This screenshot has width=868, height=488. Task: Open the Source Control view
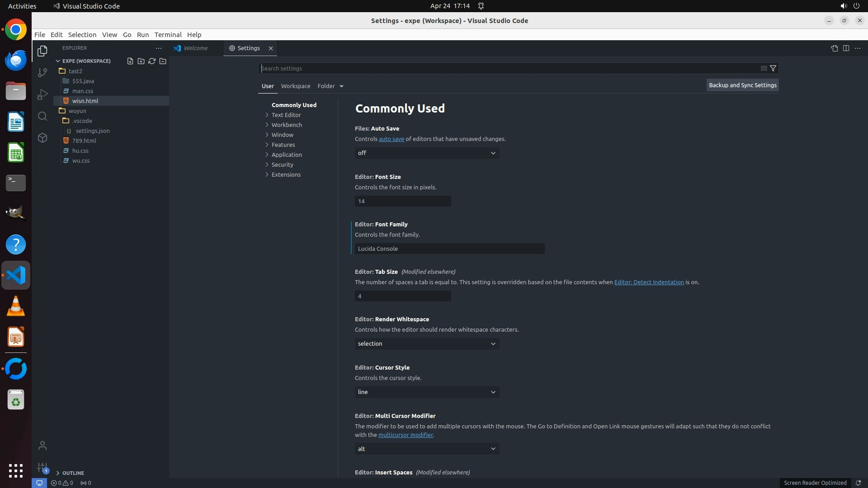(x=42, y=73)
